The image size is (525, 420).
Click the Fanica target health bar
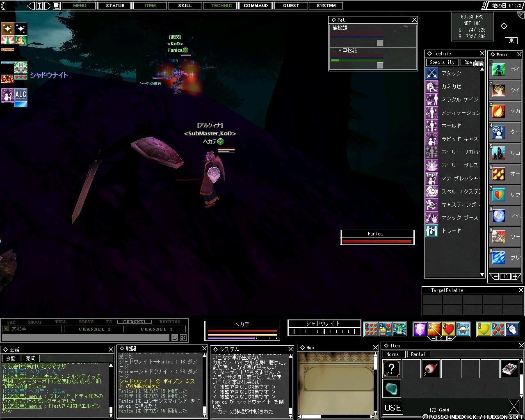(x=377, y=242)
